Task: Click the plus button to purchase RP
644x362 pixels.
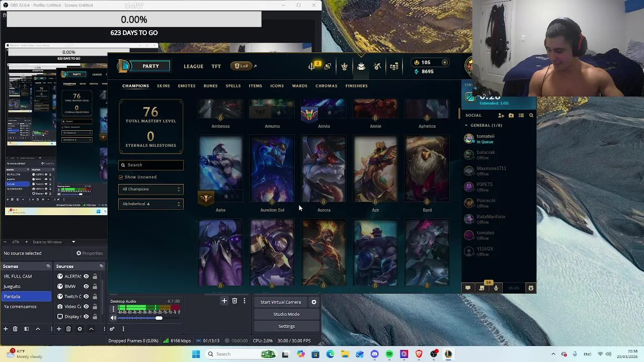Action: tap(445, 62)
